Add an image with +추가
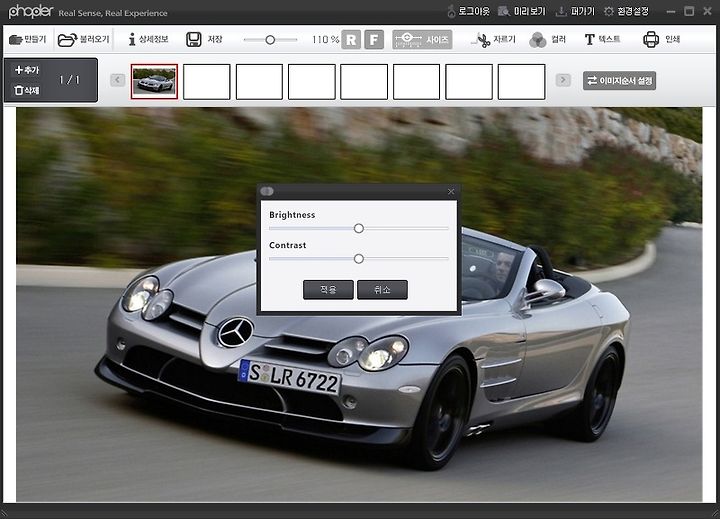720x519 pixels. (27, 70)
